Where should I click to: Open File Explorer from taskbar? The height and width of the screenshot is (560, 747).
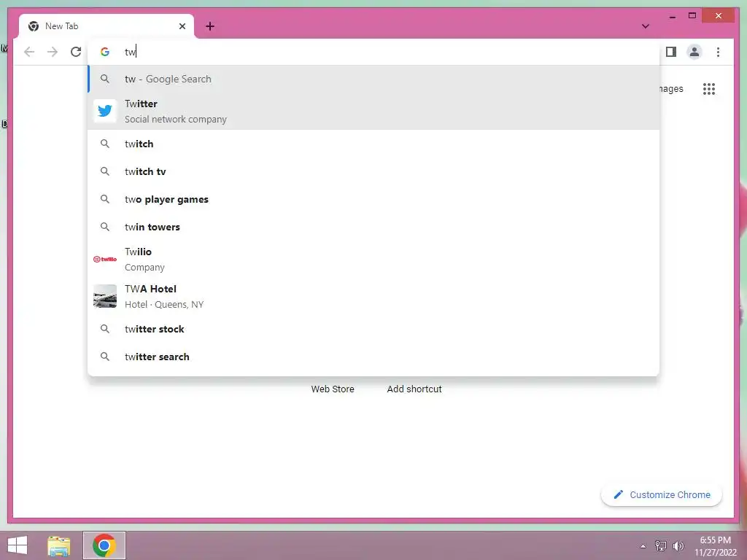pyautogui.click(x=59, y=545)
